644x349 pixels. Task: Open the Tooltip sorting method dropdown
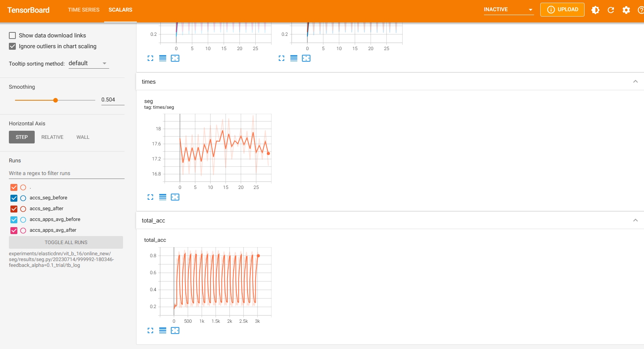88,63
